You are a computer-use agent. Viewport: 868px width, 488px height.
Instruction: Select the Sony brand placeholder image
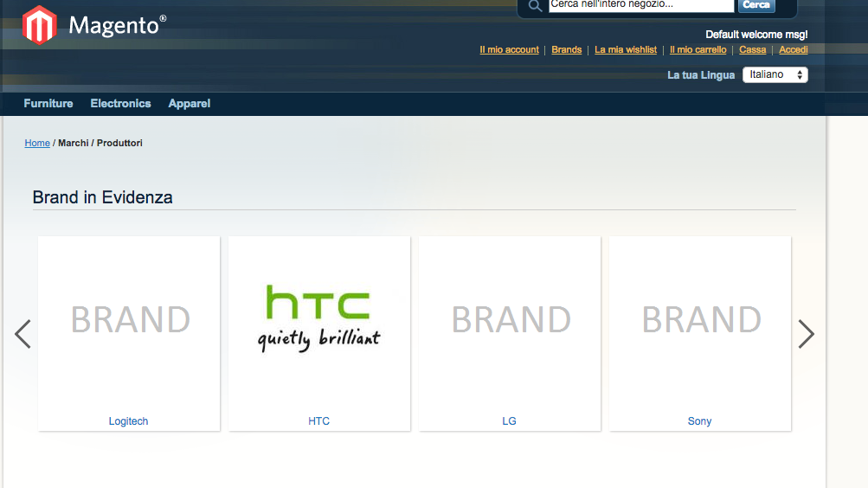(700, 321)
